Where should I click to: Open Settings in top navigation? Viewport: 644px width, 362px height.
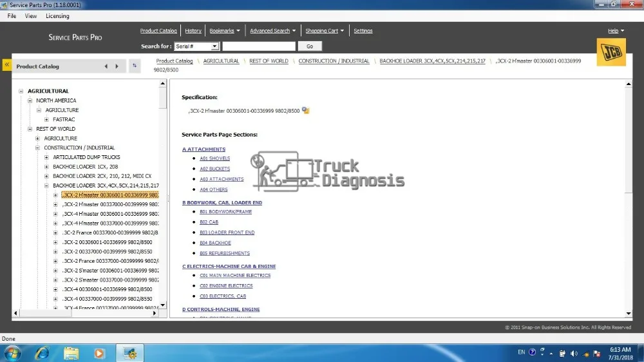coord(363,31)
